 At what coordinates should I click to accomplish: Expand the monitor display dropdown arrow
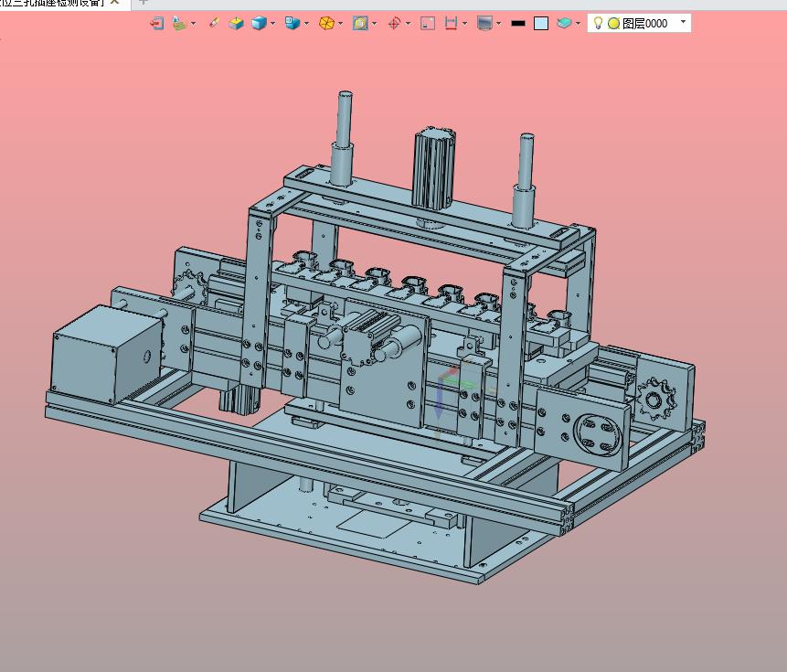pyautogui.click(x=498, y=23)
